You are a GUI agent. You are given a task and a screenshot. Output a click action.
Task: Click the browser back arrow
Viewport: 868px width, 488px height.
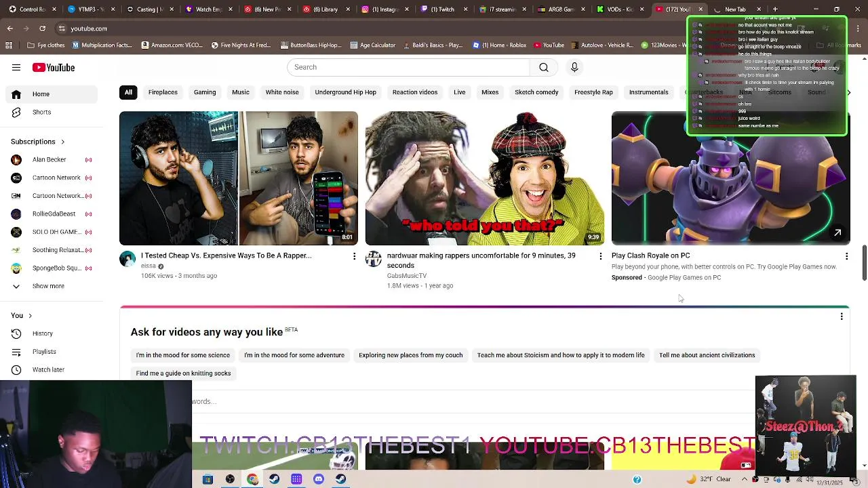click(x=9, y=28)
